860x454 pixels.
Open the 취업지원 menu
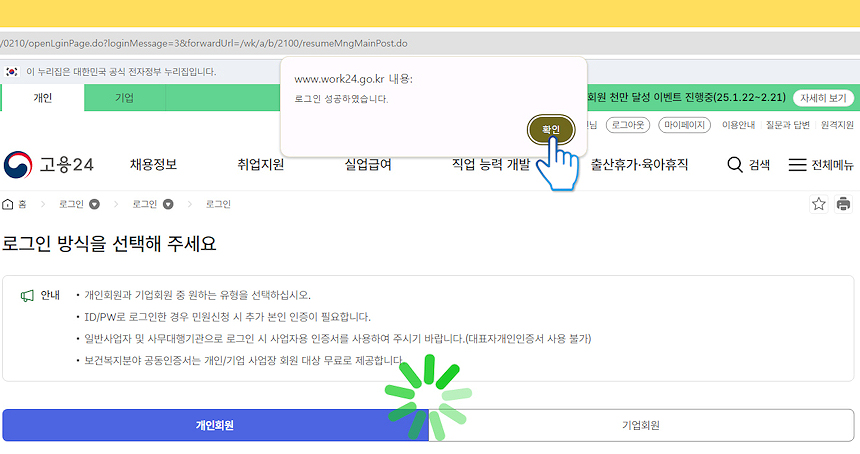[261, 164]
